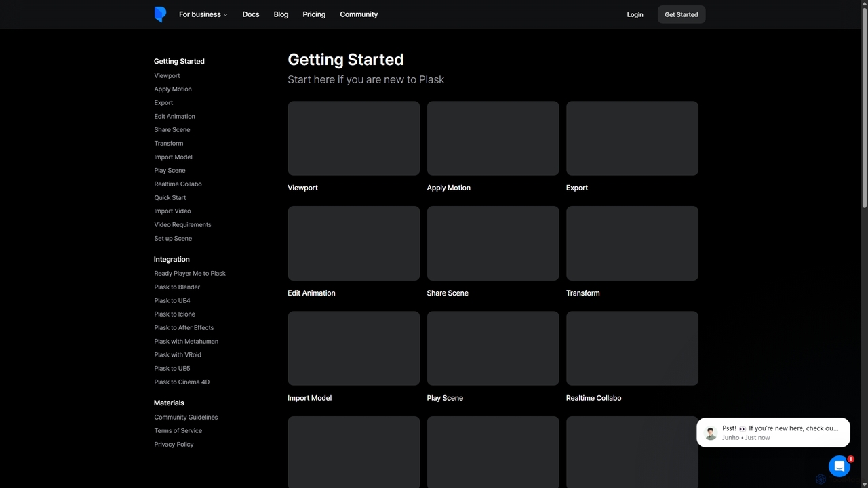Open the Edit Animation card thumbnail
868x488 pixels.
pyautogui.click(x=354, y=243)
